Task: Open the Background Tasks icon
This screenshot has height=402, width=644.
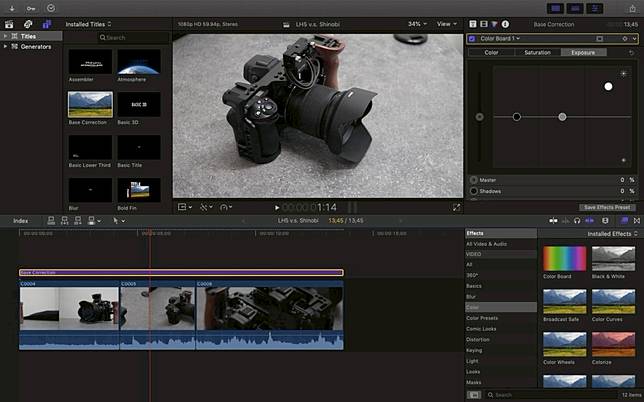Action: point(49,7)
